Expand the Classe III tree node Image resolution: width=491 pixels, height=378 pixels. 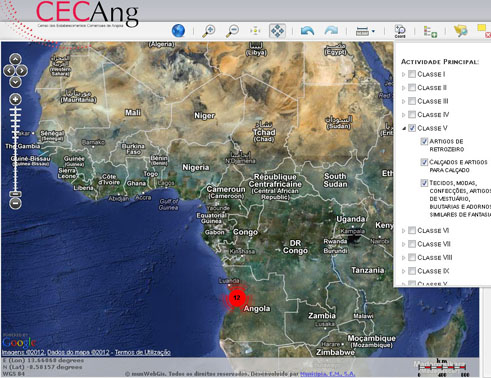point(404,101)
